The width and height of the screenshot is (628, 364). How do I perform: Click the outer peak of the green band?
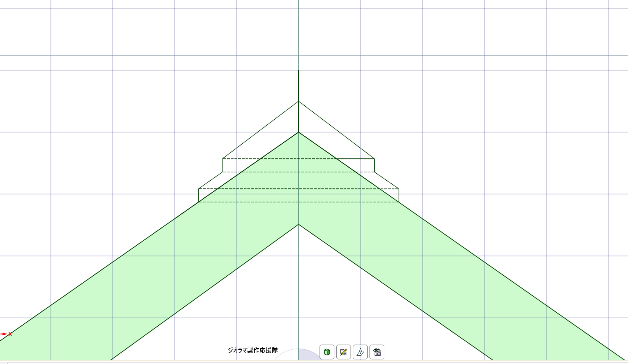298,133
